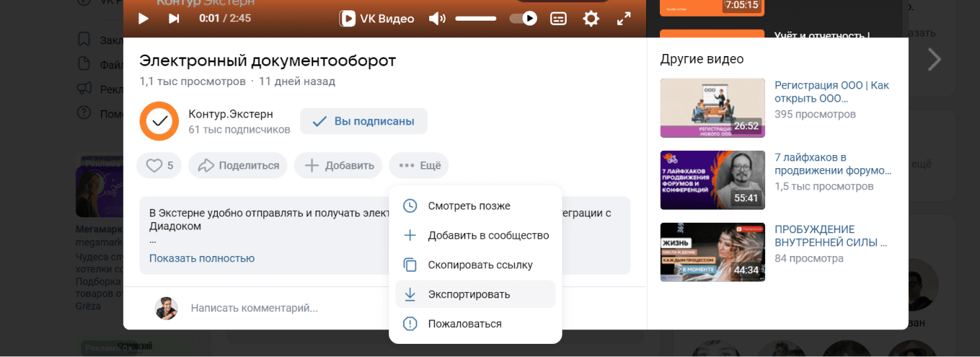Click the copy icon beside Скопировать ссылку
The height and width of the screenshot is (357, 980).
click(410, 265)
